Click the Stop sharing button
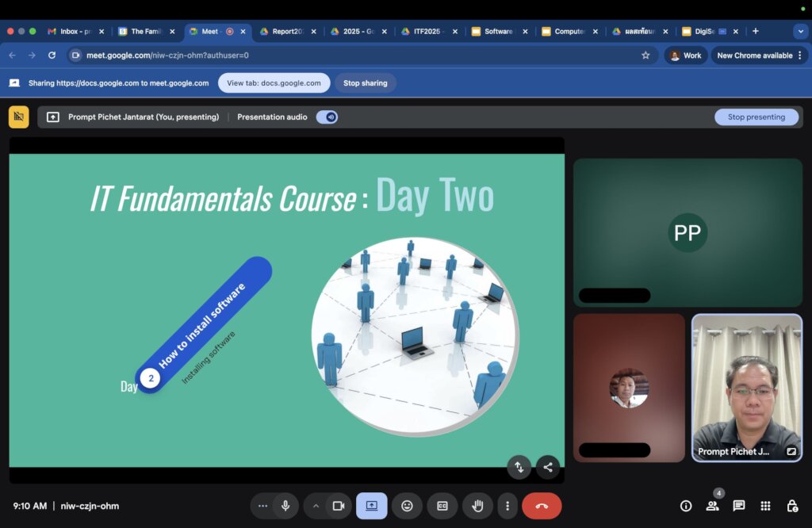 point(365,82)
